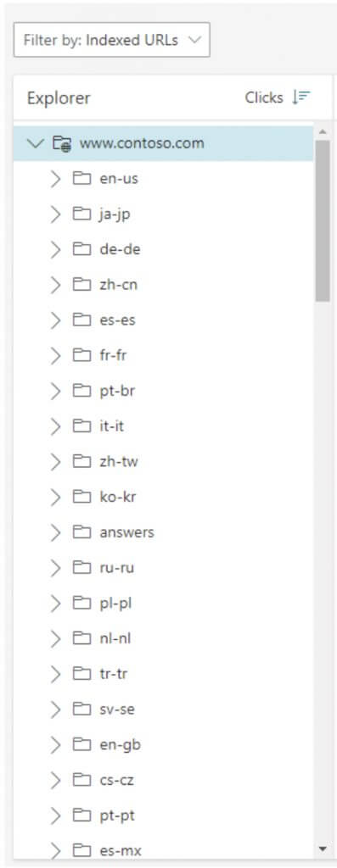
Task: Click the Clicks sort label
Action: (264, 97)
